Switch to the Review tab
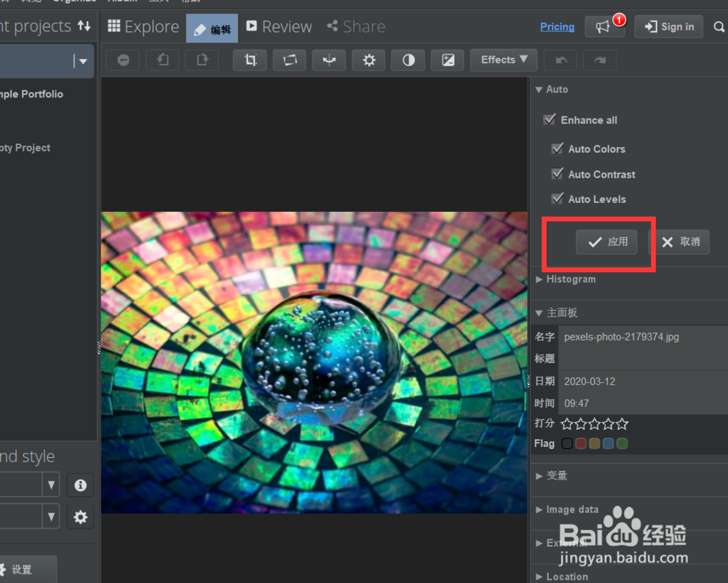Viewport: 728px width, 583px height. click(x=279, y=26)
